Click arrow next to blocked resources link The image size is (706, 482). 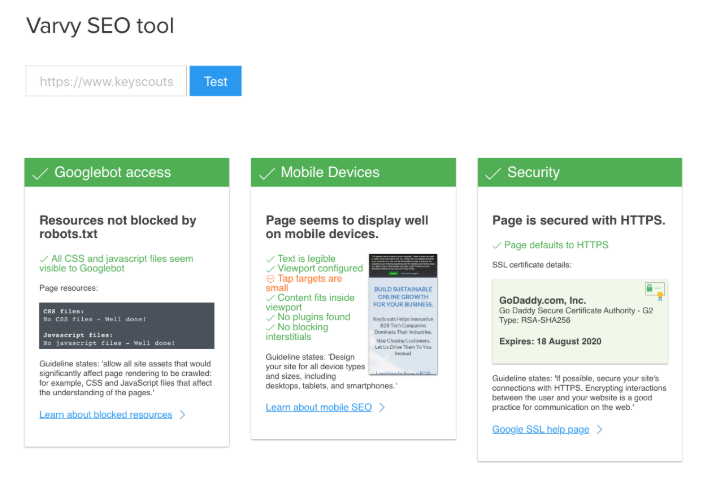182,414
